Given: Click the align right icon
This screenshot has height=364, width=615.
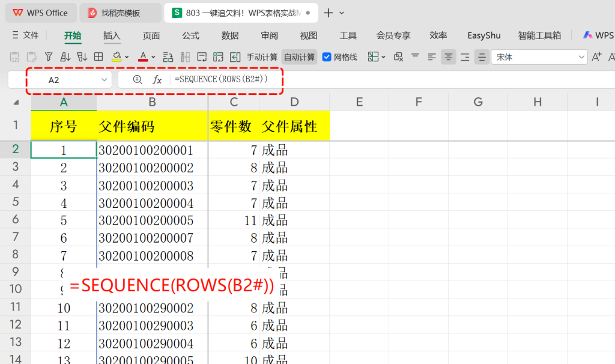Looking at the screenshot, I should 465,57.
